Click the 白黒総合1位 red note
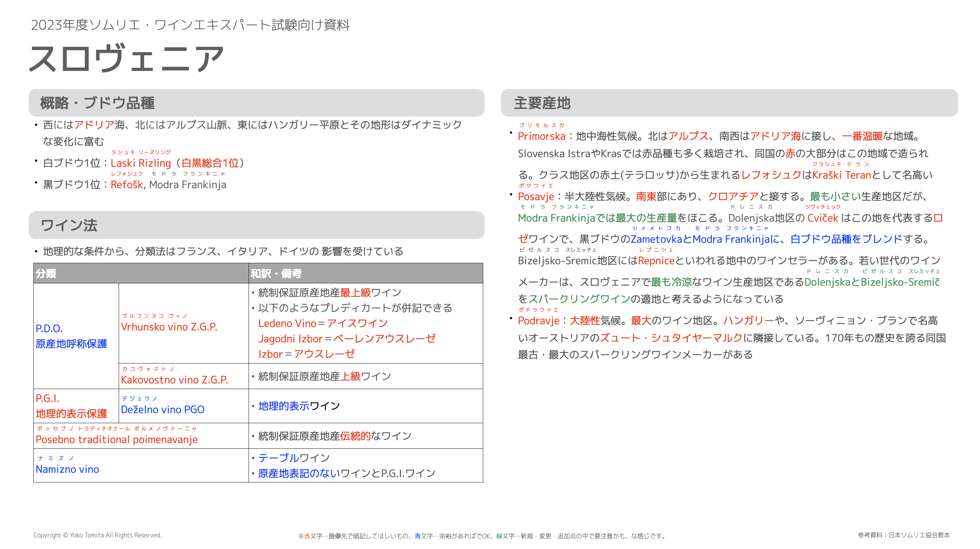Screen dimensions: 980x549 pyautogui.click(x=210, y=163)
